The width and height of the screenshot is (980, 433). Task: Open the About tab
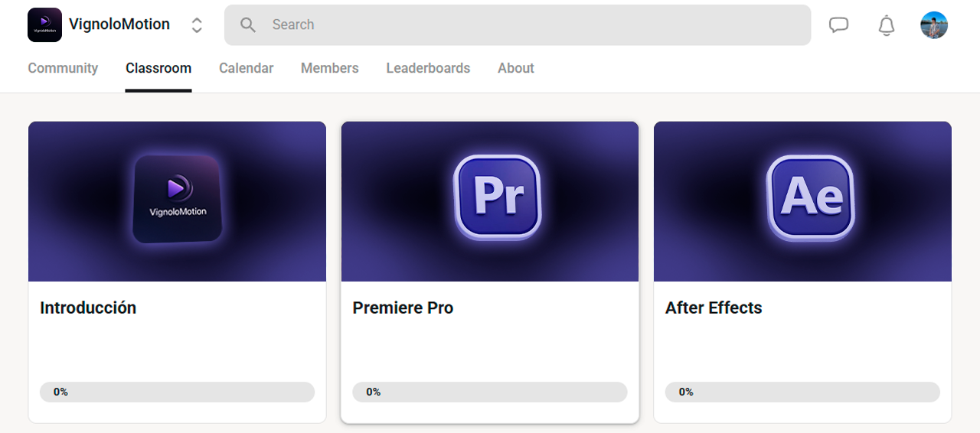tap(515, 68)
